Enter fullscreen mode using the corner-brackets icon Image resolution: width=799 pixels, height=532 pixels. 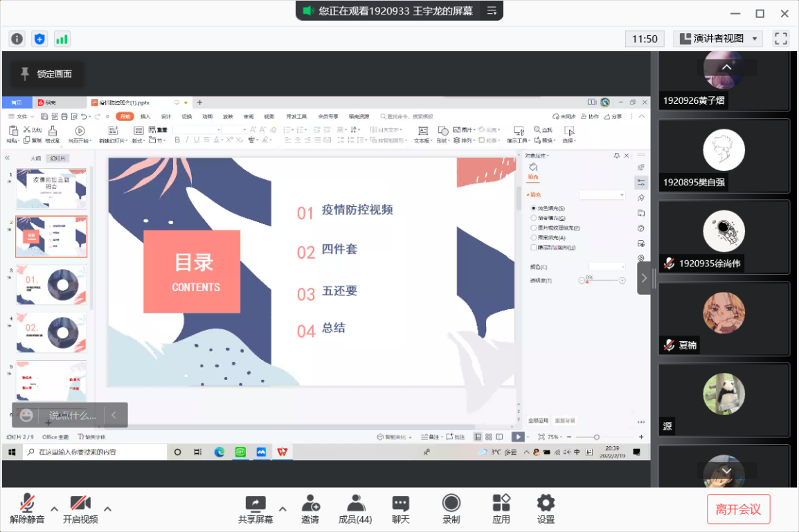781,39
